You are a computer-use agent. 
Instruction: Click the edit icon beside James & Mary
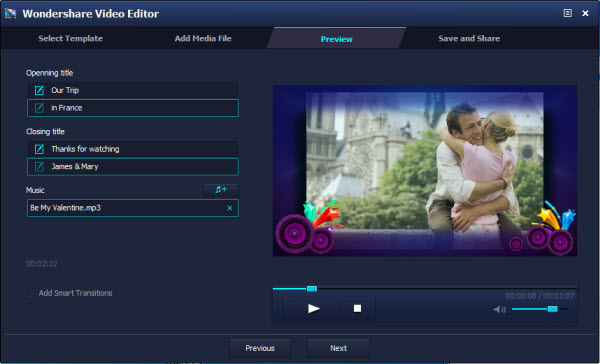(39, 166)
